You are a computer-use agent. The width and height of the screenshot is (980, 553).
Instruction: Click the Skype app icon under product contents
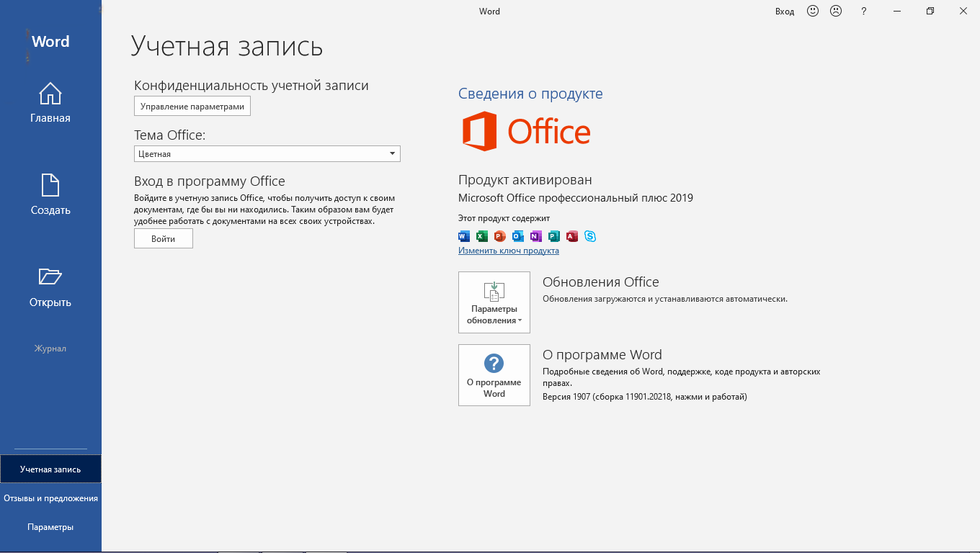coord(590,236)
